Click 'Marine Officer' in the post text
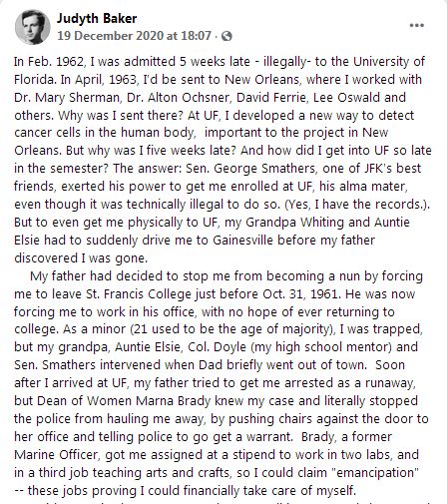This screenshot has height=504, width=447. 56,454
